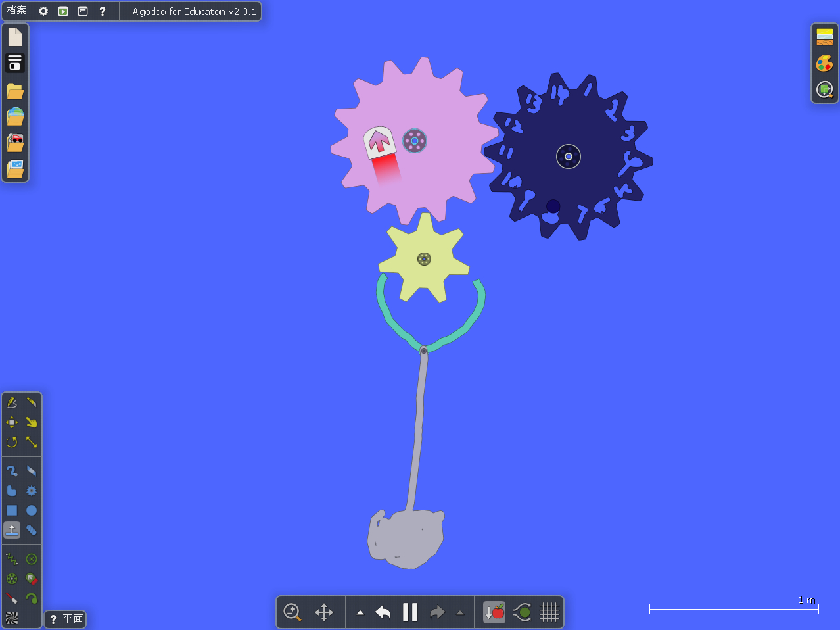Screen dimensions: 840x630
Task: Expand the undo history arrow
Action: click(360, 612)
